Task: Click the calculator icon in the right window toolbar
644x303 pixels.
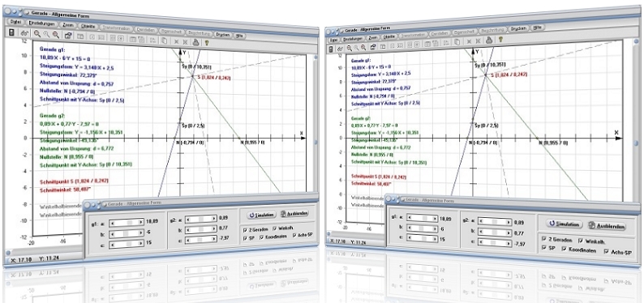Action: pos(331,49)
